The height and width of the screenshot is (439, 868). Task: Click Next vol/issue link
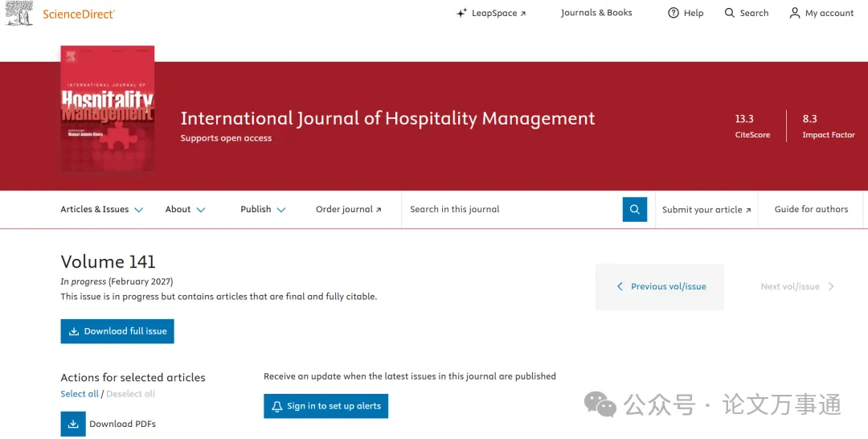(x=797, y=287)
